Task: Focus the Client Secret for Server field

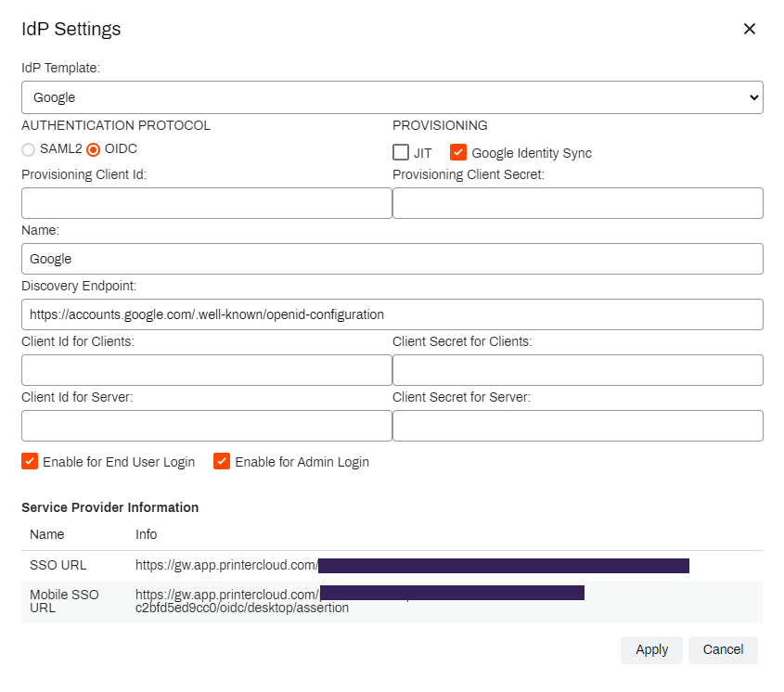Action: coord(577,426)
